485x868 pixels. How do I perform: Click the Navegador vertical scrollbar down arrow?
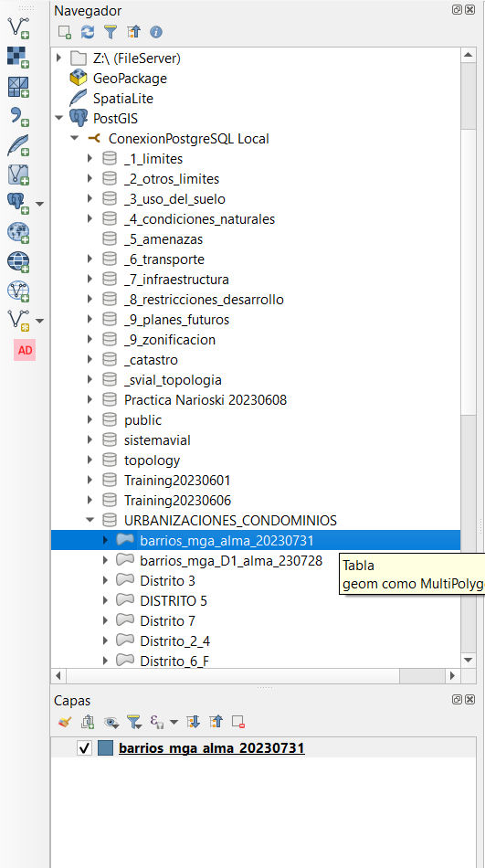[469, 660]
